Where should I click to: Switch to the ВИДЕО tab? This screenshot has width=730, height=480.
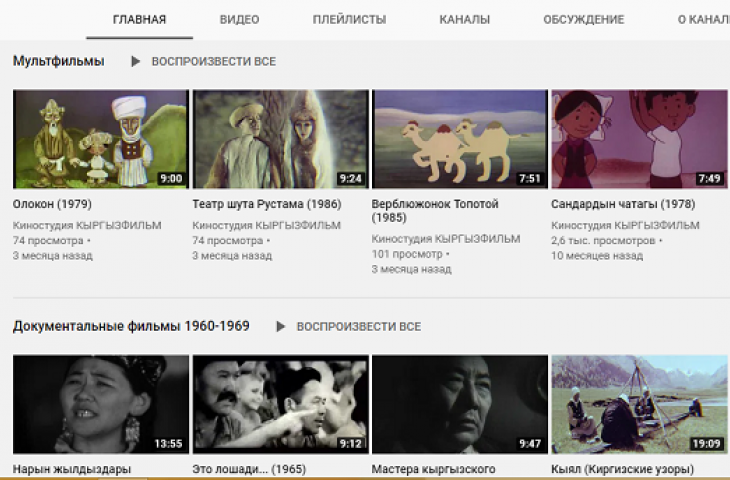[x=239, y=20]
